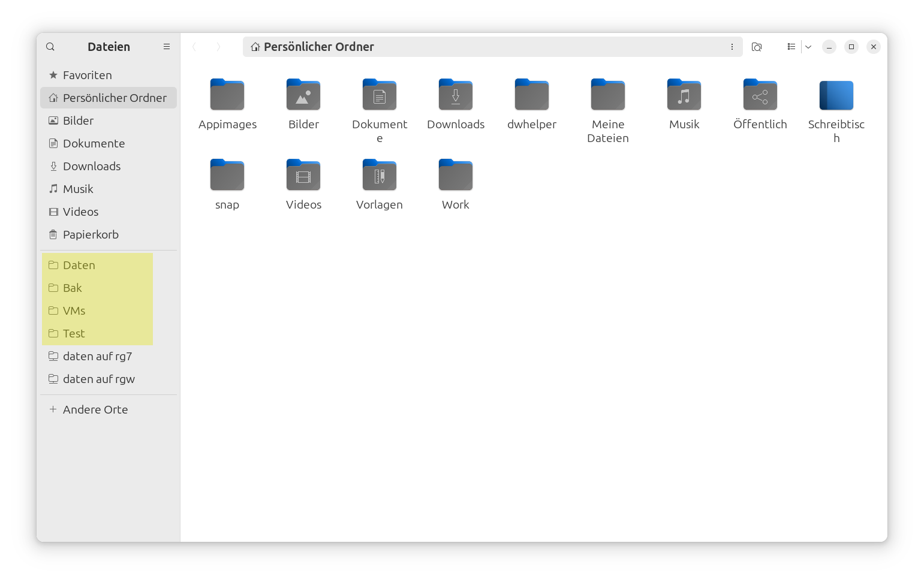This screenshot has width=924, height=582.
Task: Minimize the Dateien window
Action: [x=829, y=47]
